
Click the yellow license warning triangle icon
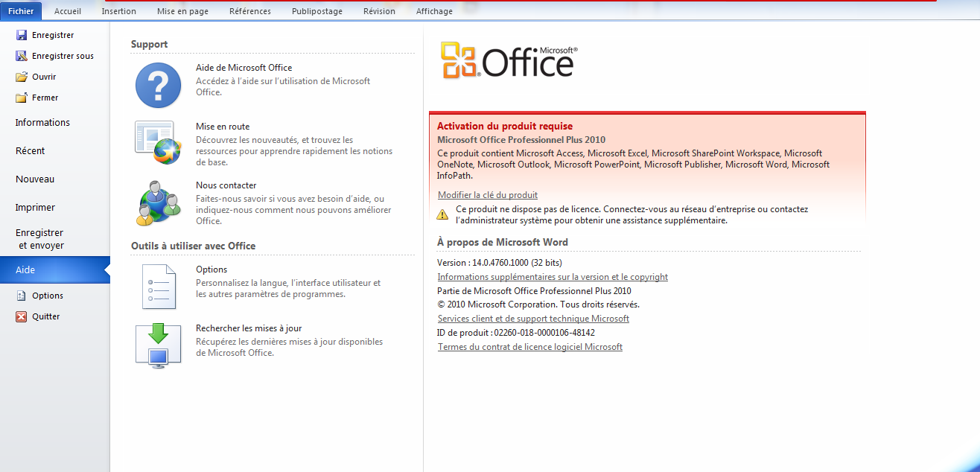[x=442, y=214]
